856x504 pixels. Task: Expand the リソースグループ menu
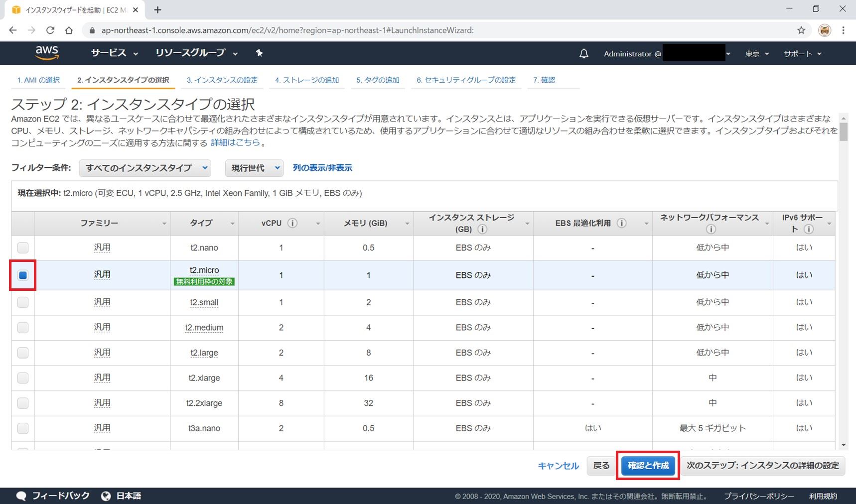point(196,53)
